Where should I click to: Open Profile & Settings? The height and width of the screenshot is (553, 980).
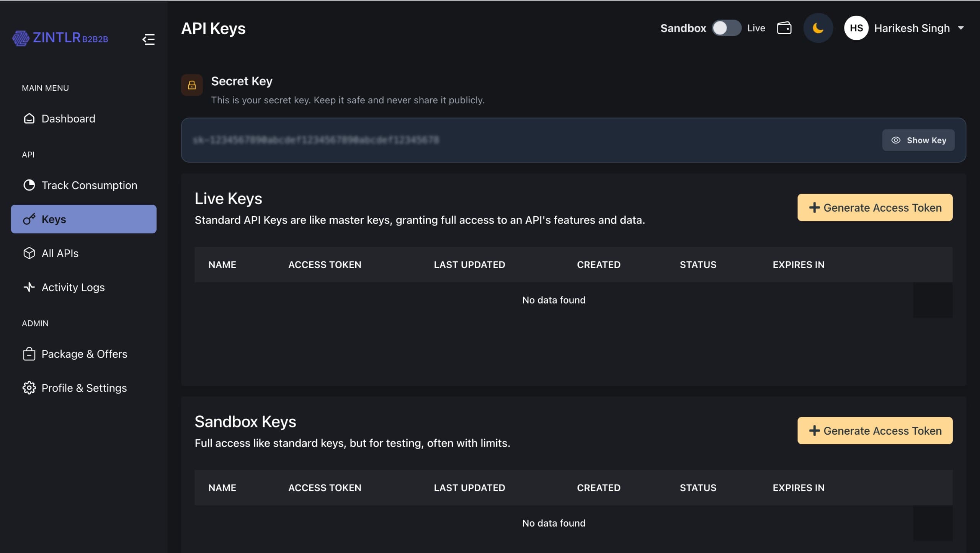84,388
